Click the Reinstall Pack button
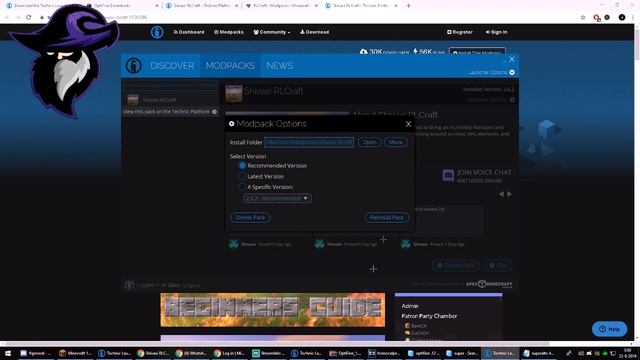 pos(387,218)
